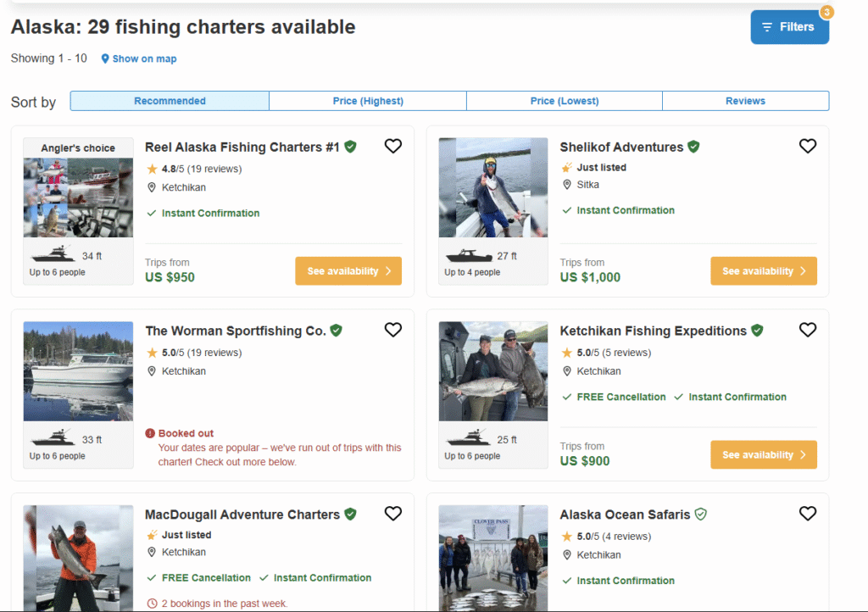Click Just listed sparkle icon for MacDougall

(152, 535)
